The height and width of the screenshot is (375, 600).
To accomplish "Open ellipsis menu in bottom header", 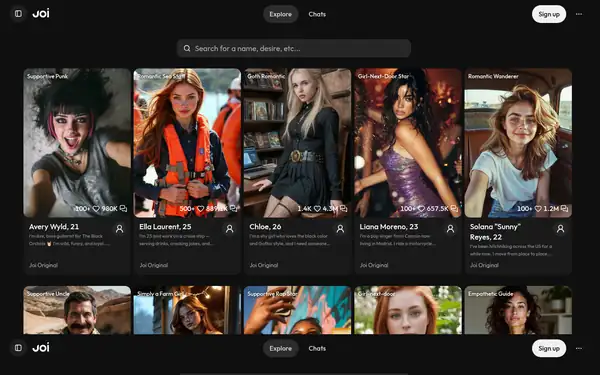I will (x=579, y=348).
